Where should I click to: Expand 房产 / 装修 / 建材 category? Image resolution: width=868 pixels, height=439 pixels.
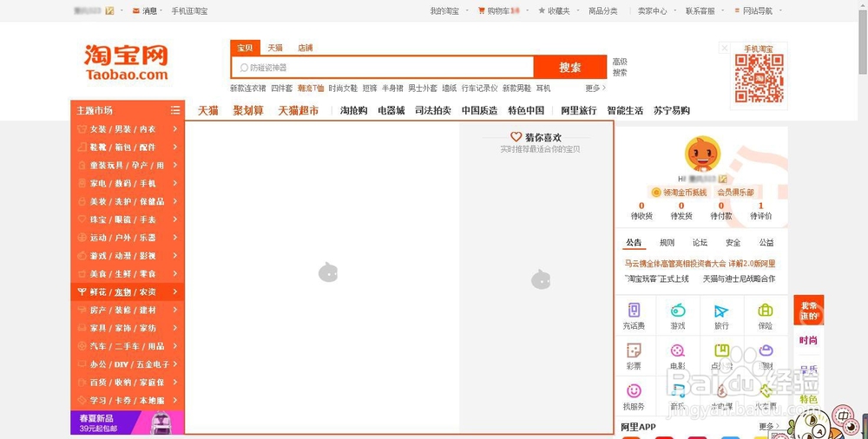[128, 310]
